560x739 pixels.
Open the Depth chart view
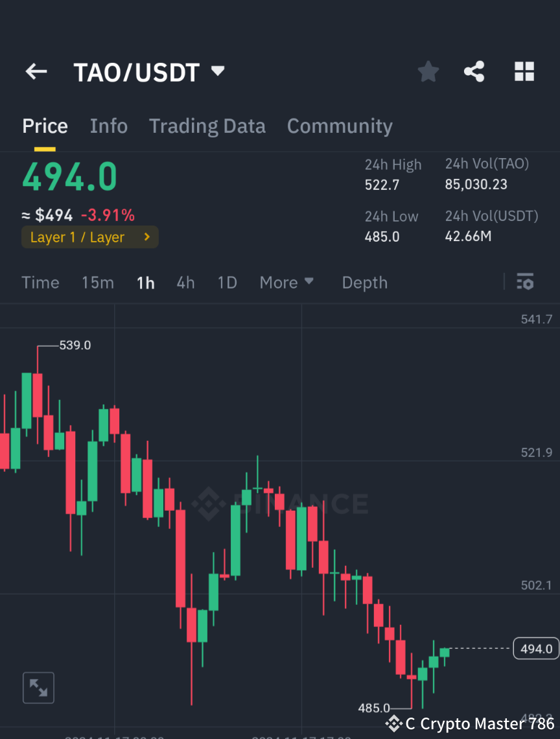[364, 282]
